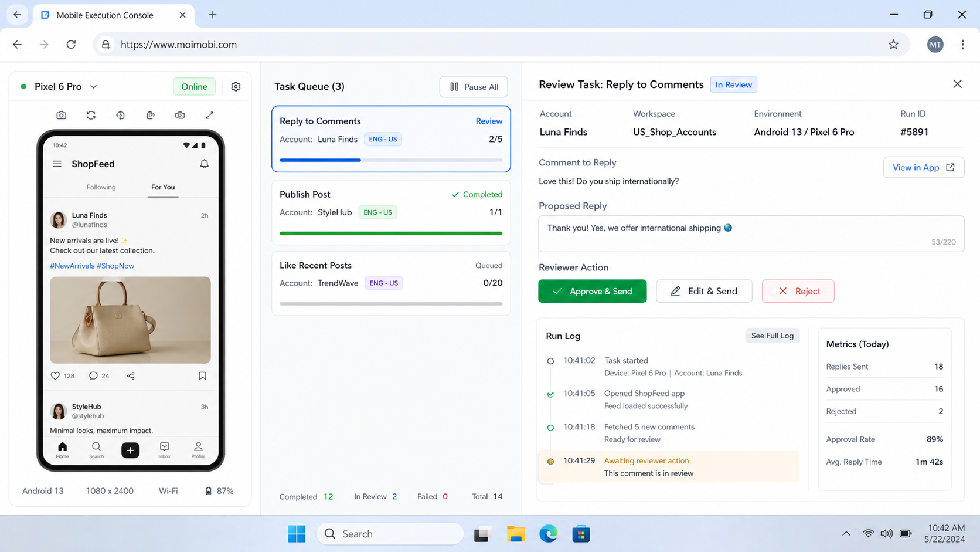Click the rotate-device icon in the device toolbar
This screenshot has width=980, height=552.
[x=120, y=116]
